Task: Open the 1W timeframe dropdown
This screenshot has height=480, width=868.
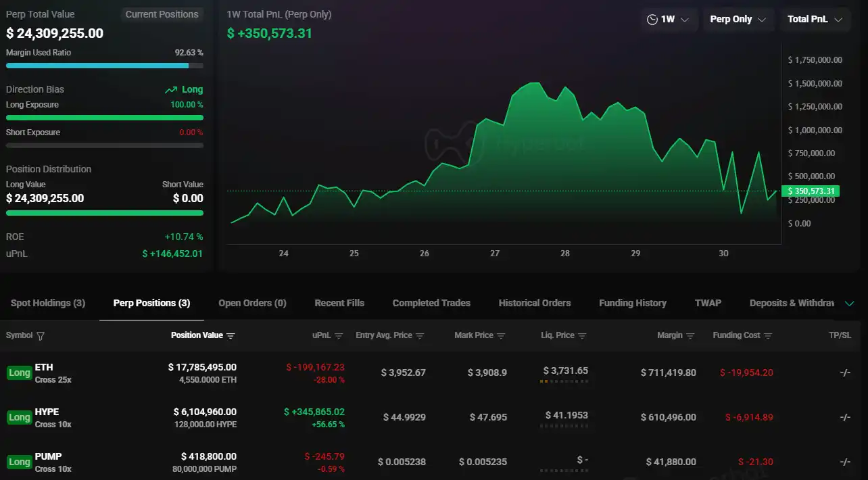Action: click(x=668, y=20)
